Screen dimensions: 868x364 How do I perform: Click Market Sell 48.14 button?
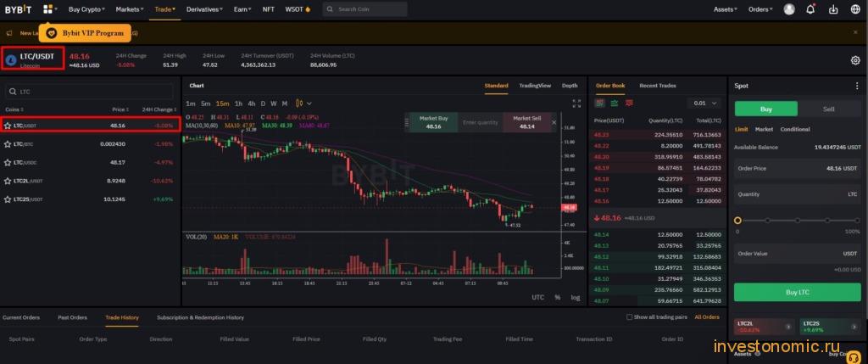coord(527,122)
